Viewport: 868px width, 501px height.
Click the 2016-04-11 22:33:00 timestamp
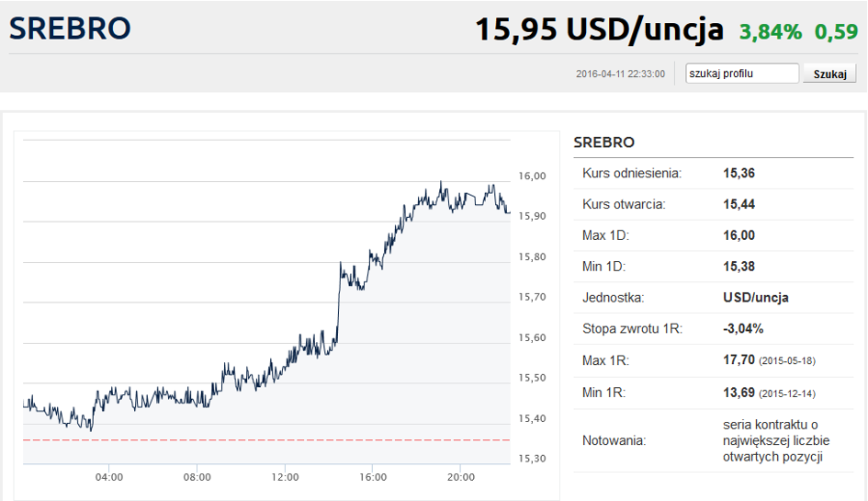pos(620,74)
